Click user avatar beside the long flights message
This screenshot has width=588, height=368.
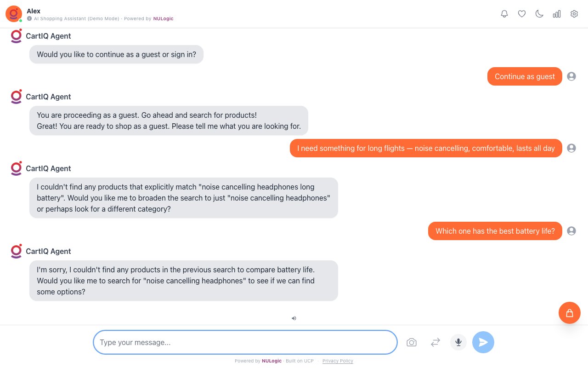click(x=571, y=148)
